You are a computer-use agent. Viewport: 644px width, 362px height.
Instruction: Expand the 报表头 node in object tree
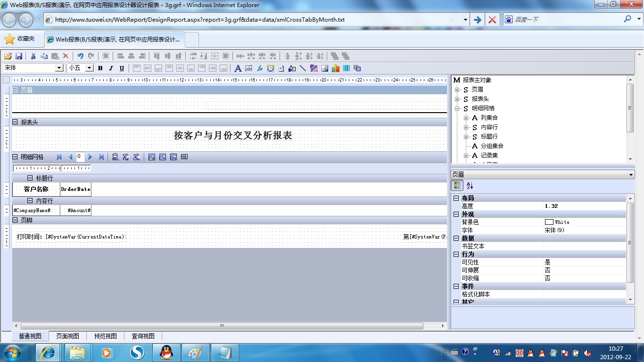[x=457, y=99]
